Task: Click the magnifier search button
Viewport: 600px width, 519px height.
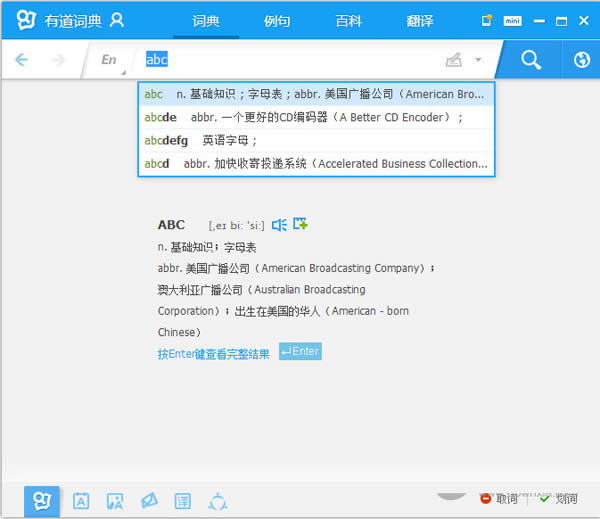Action: tap(530, 60)
